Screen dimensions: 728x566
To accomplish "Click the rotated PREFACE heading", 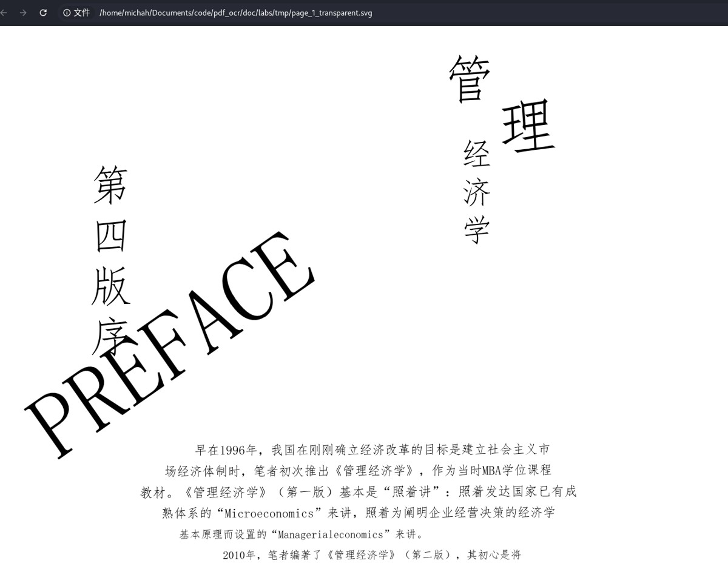I will pyautogui.click(x=170, y=345).
